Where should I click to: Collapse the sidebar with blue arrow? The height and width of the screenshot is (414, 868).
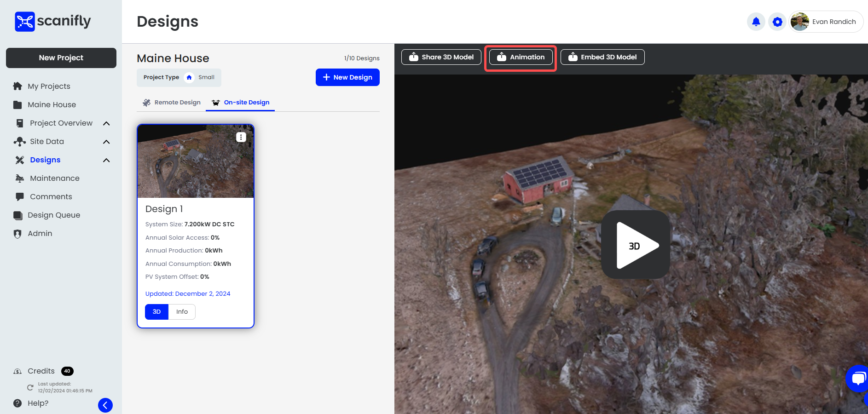tap(105, 405)
